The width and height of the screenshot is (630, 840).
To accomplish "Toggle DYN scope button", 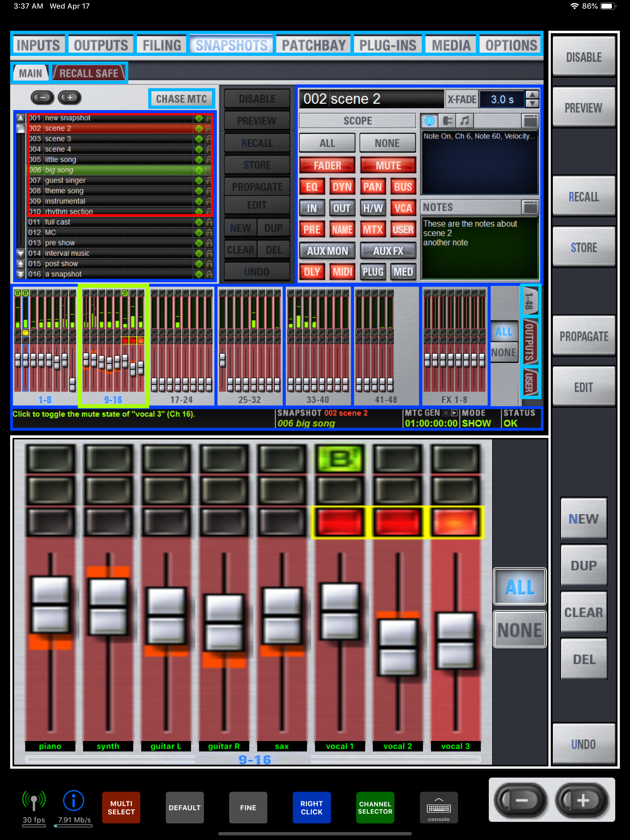I will click(342, 187).
